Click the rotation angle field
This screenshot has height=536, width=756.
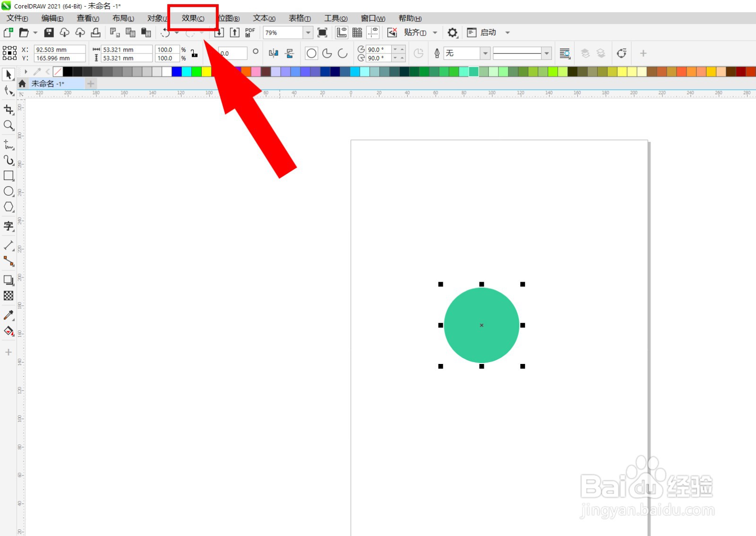(x=233, y=53)
